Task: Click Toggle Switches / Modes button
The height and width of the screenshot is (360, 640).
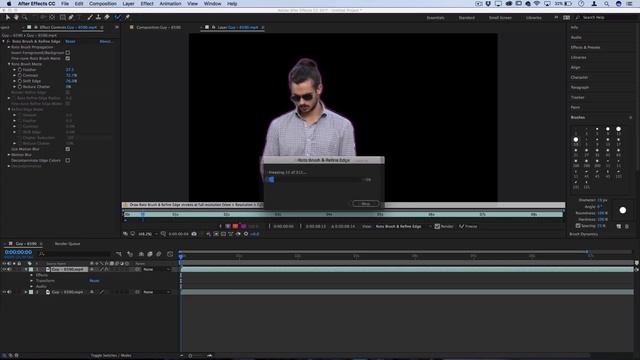Action: (111, 356)
